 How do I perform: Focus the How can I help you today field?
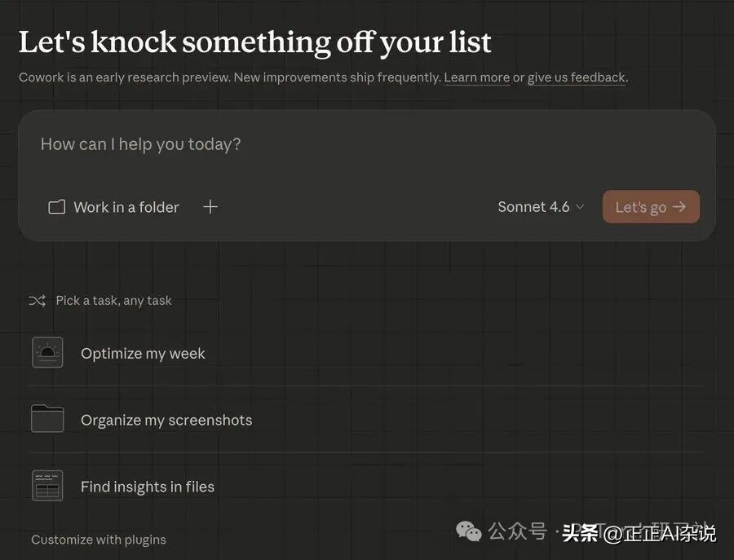tap(326, 145)
